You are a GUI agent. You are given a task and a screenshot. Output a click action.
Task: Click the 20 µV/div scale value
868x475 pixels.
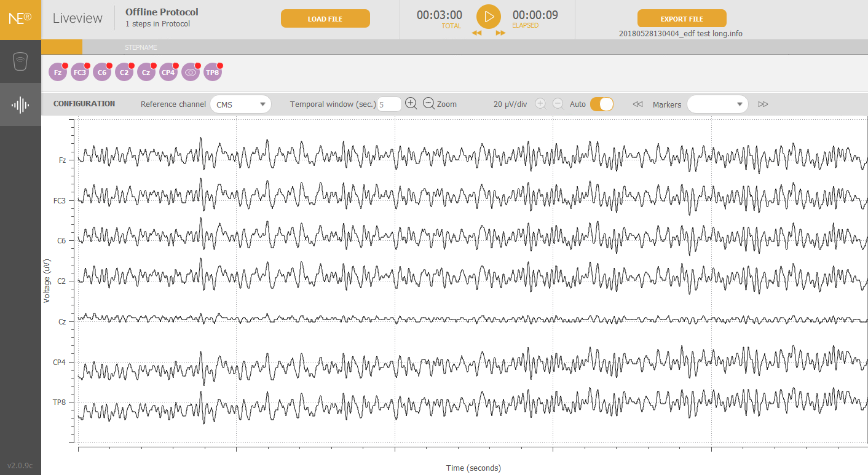510,104
